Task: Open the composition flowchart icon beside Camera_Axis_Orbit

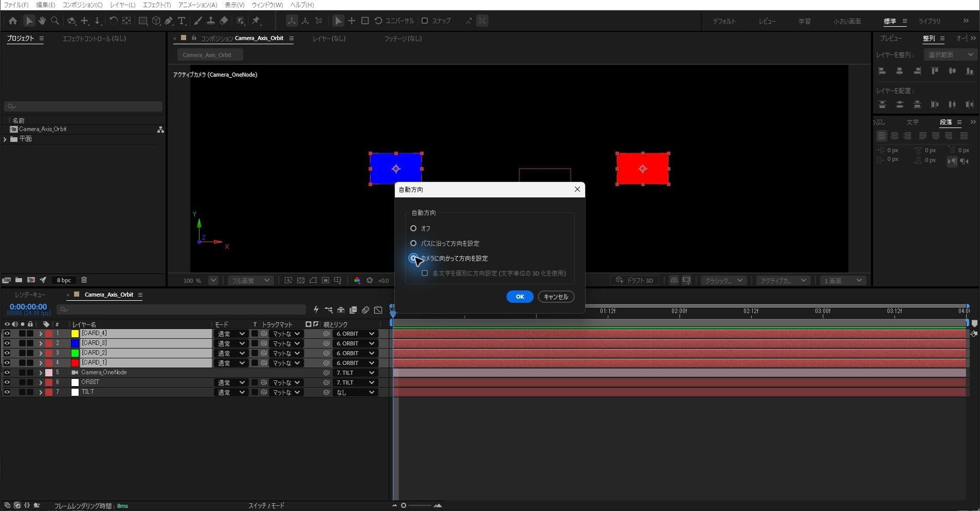Action: pos(160,130)
